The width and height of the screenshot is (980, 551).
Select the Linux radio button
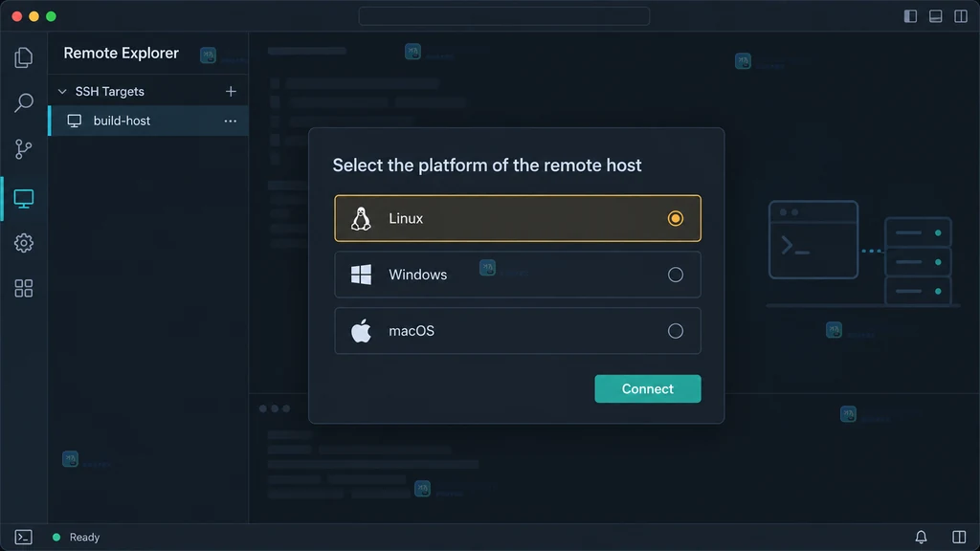(x=675, y=219)
